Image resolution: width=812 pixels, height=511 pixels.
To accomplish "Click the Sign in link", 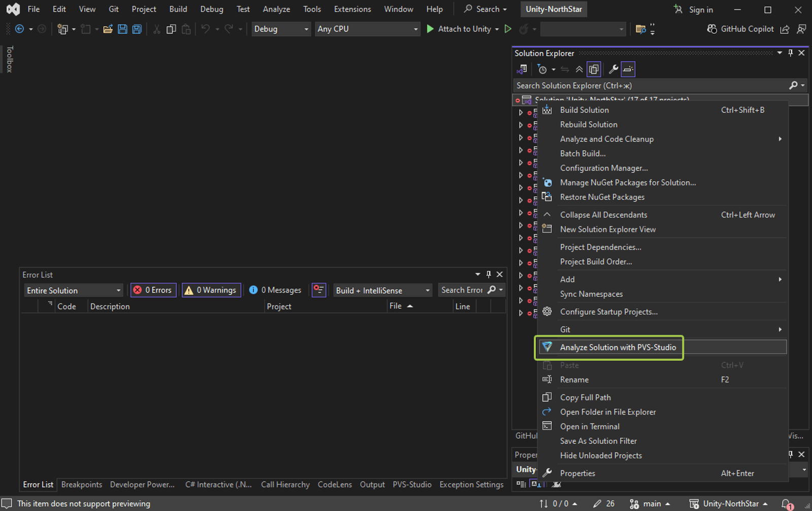I will 700,9.
